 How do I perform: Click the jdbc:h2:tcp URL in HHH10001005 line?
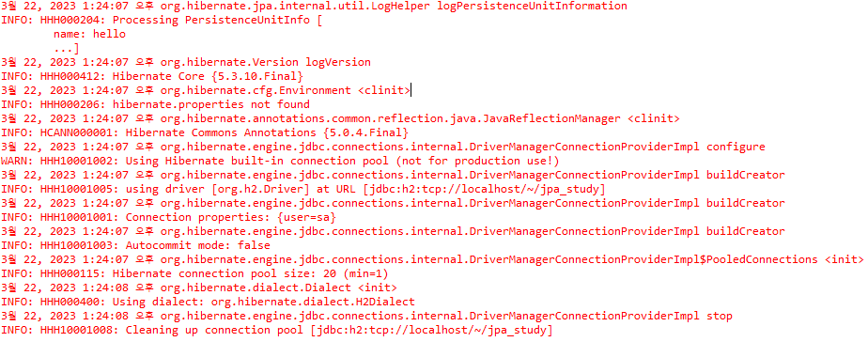(484, 190)
